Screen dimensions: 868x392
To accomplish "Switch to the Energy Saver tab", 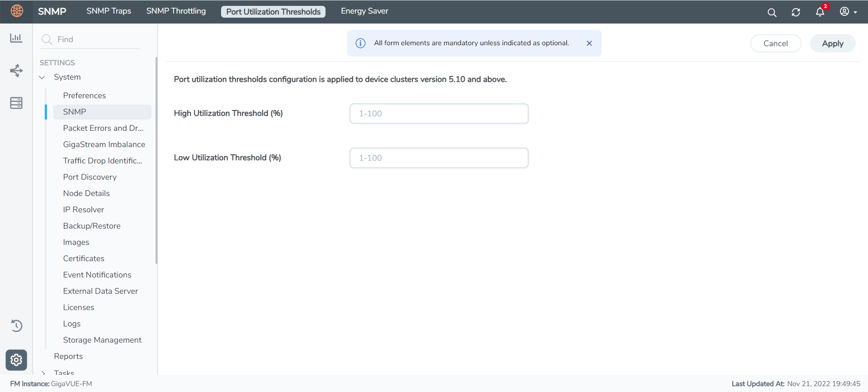I will click(x=364, y=11).
